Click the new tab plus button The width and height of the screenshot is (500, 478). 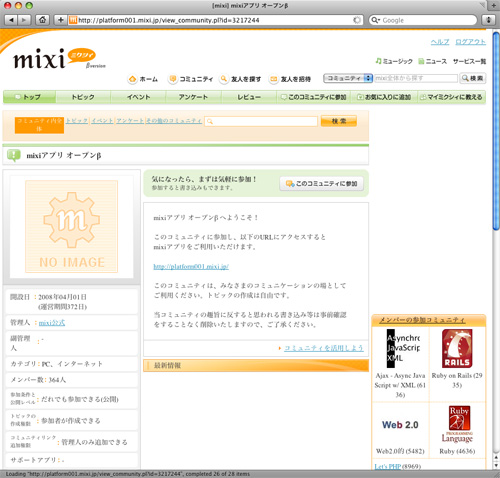pos(494,5)
